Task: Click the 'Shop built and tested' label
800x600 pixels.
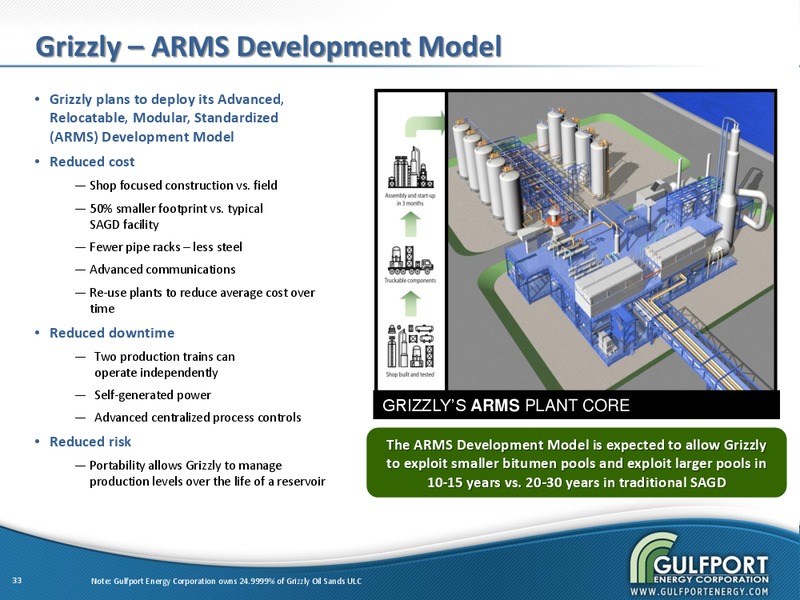Action: coord(410,374)
